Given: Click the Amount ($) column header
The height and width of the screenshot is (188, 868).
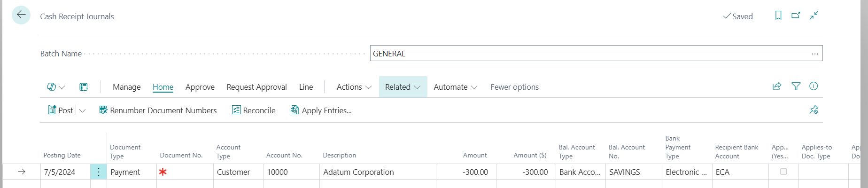Looking at the screenshot, I should point(530,155).
